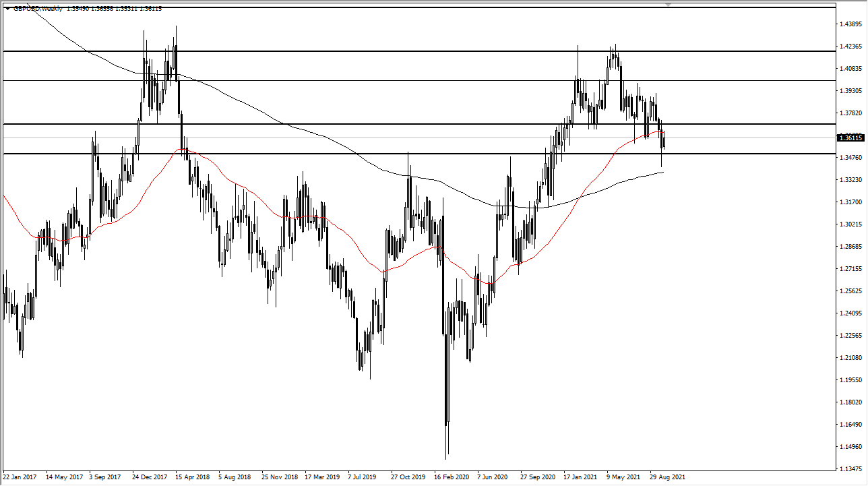The height and width of the screenshot is (486, 868).
Task: Select the topmost horizontal resistance line
Action: coord(404,51)
